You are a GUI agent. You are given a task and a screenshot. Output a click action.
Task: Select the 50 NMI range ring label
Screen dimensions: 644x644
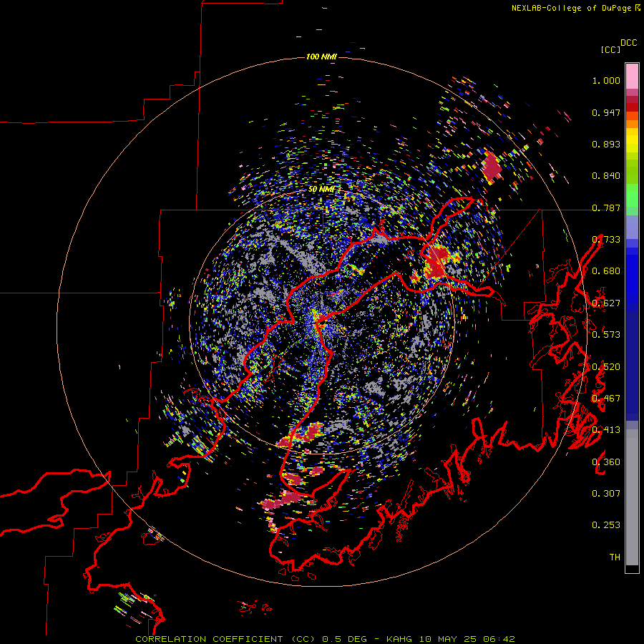pyautogui.click(x=321, y=190)
